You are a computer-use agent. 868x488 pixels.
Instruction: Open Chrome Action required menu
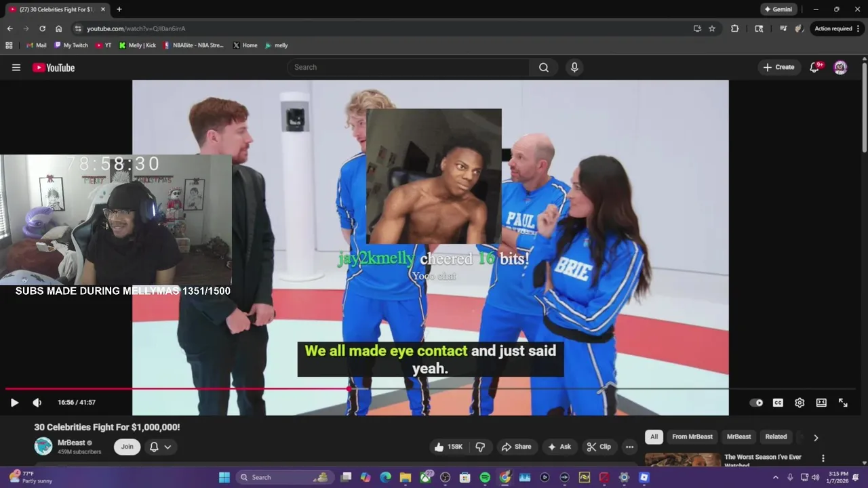coord(836,28)
